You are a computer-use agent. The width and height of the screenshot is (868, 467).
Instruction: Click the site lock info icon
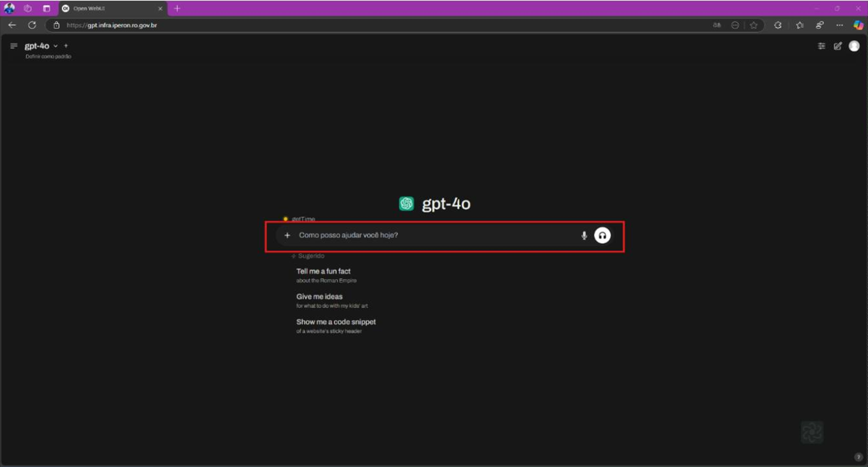click(x=56, y=25)
